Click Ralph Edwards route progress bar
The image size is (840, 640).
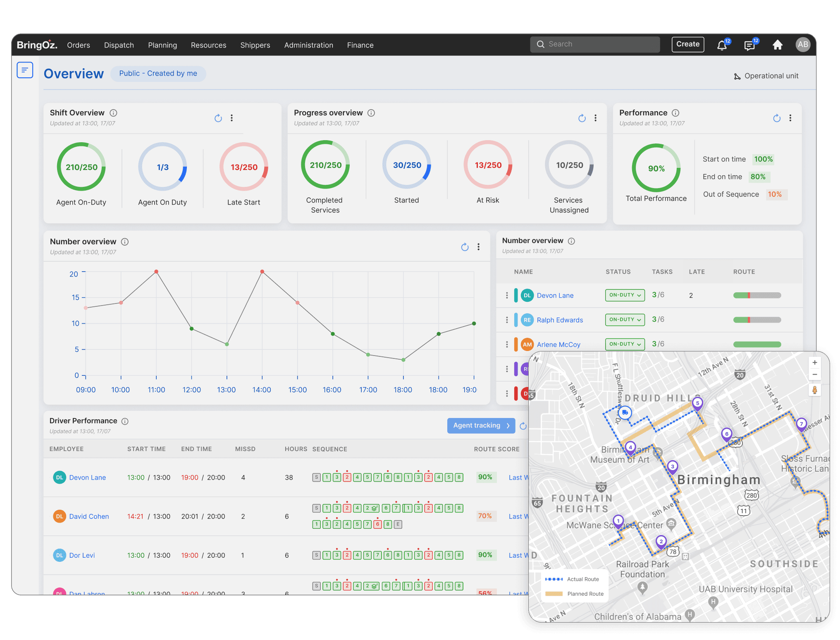(757, 320)
